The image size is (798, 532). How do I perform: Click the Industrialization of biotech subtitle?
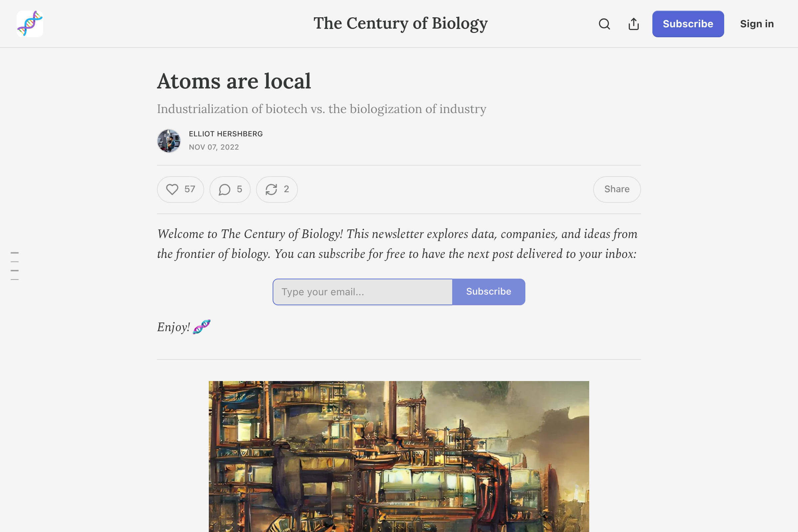point(321,109)
